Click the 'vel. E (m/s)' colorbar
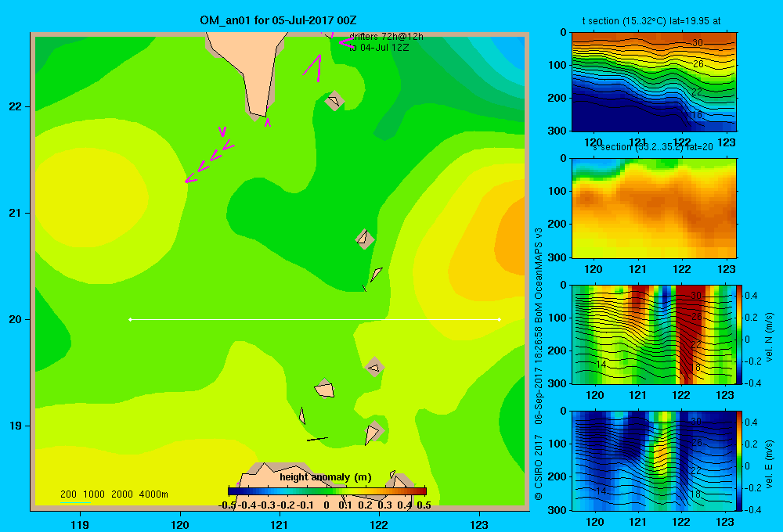 (740, 461)
